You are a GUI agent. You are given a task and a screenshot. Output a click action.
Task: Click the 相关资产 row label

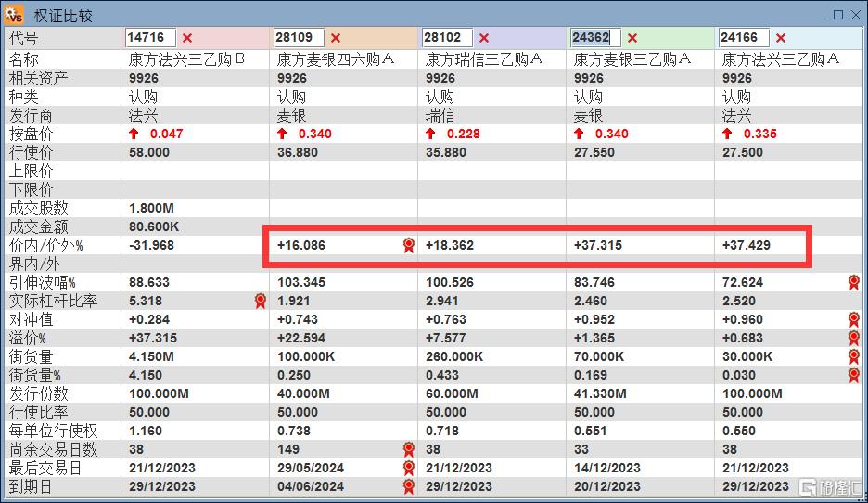[38, 78]
